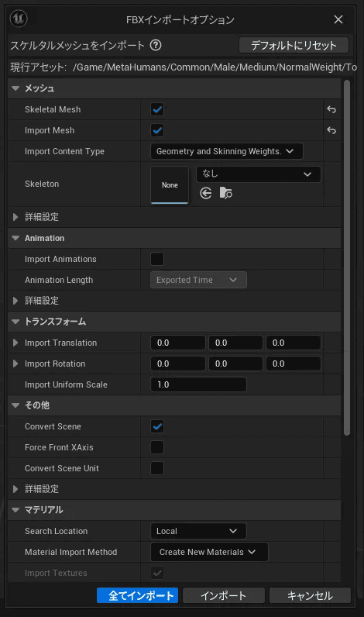Viewport: 364px width, 617px height.
Task: Open the Import Content Type dropdown
Action: (x=226, y=151)
